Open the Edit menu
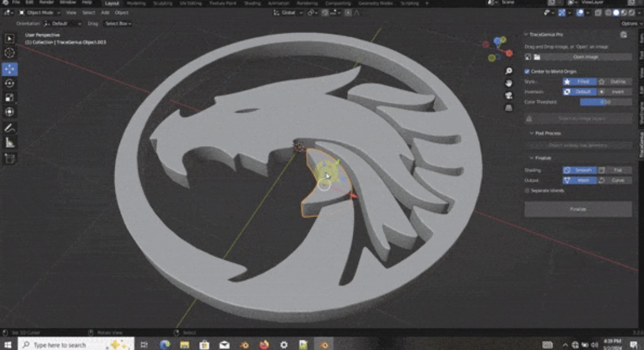This screenshot has height=350, width=644. coord(29,3)
